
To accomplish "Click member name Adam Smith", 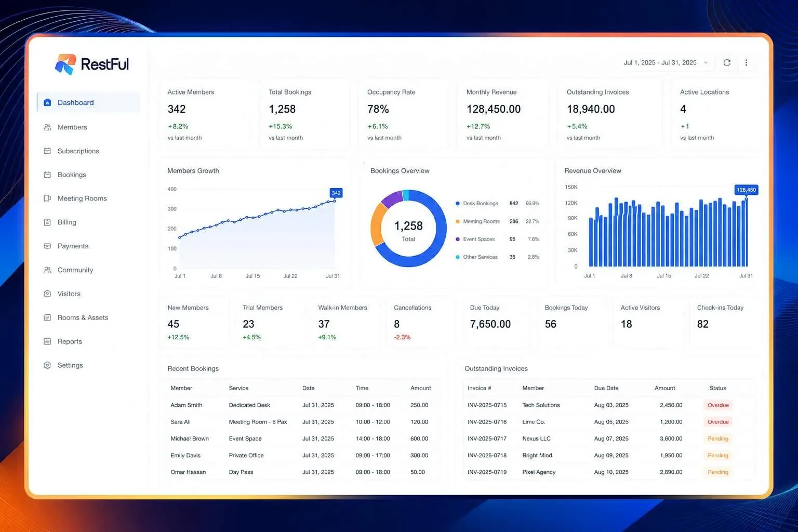I will 187,405.
